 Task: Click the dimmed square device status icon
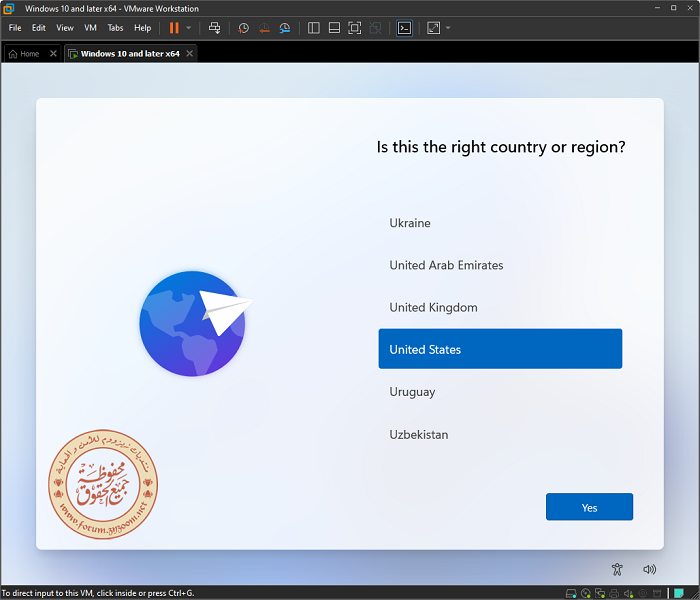click(657, 593)
